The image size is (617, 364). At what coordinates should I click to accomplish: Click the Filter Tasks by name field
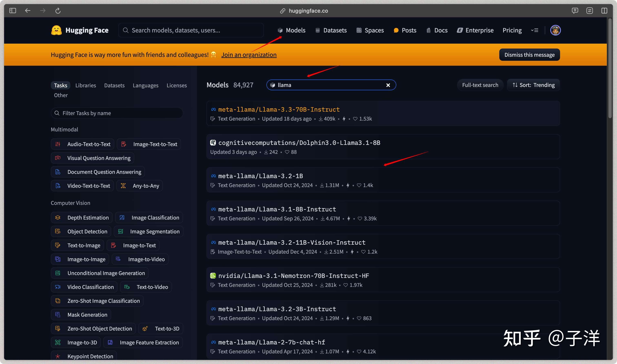point(117,113)
